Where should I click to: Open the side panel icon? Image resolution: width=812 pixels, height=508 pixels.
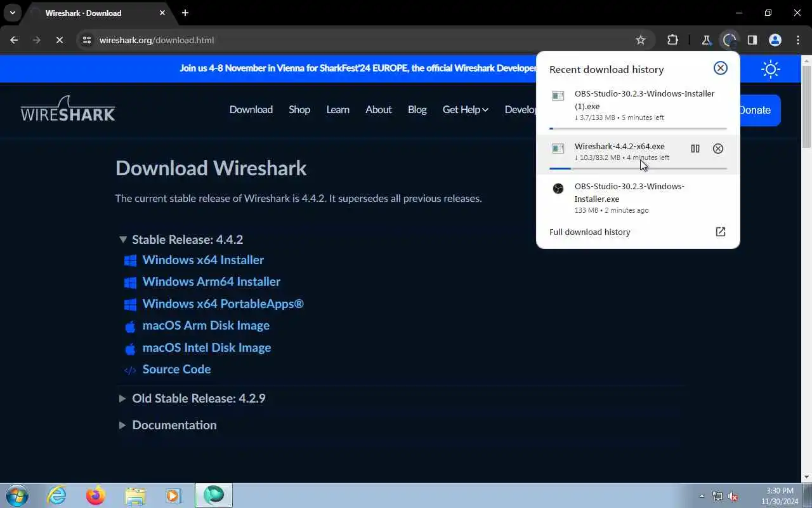(752, 40)
